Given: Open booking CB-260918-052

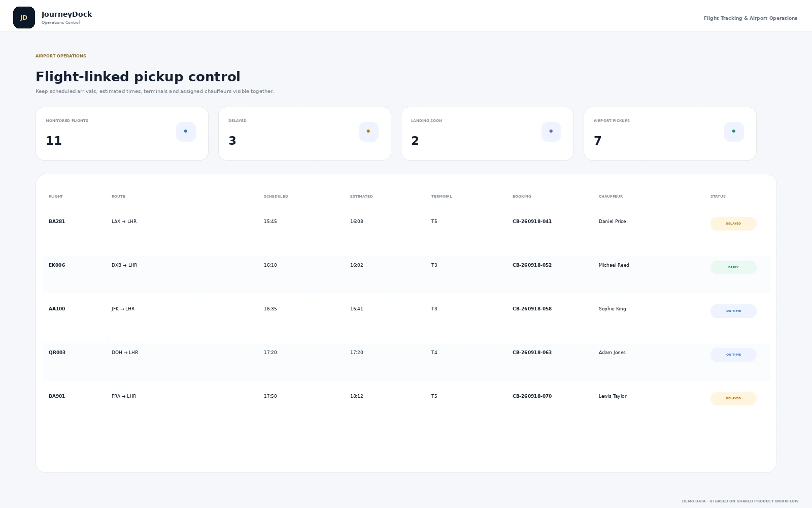Looking at the screenshot, I should coord(532,265).
